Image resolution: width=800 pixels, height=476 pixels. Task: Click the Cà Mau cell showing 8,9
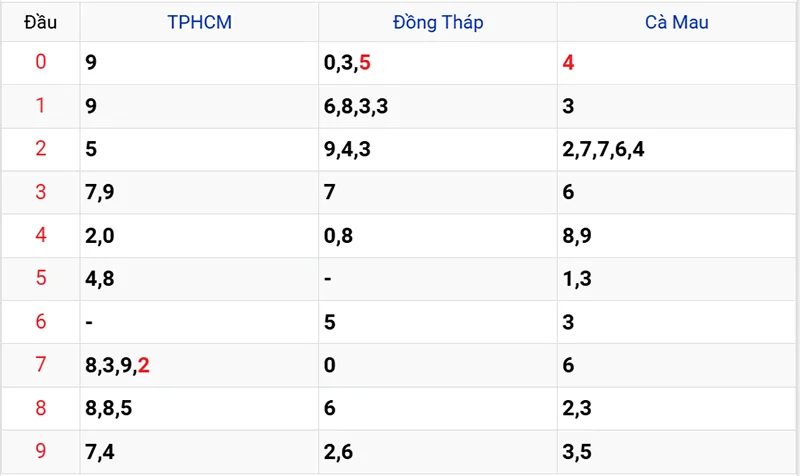coord(577,236)
